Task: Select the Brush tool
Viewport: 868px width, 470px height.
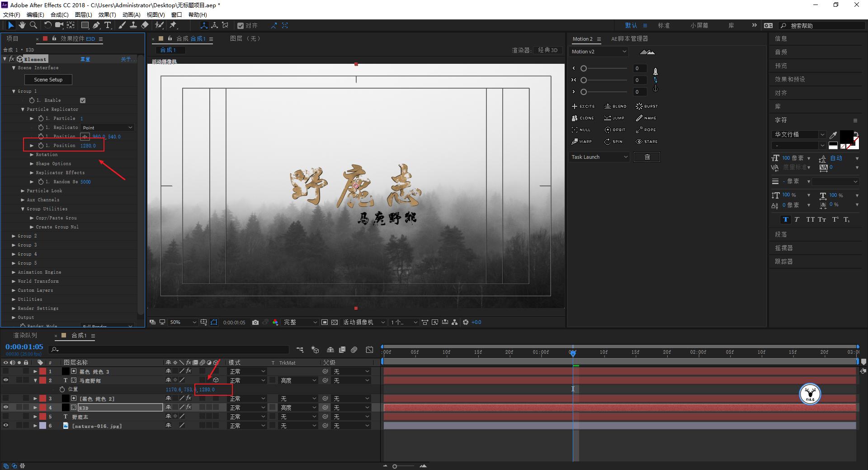Action: pyautogui.click(x=122, y=25)
